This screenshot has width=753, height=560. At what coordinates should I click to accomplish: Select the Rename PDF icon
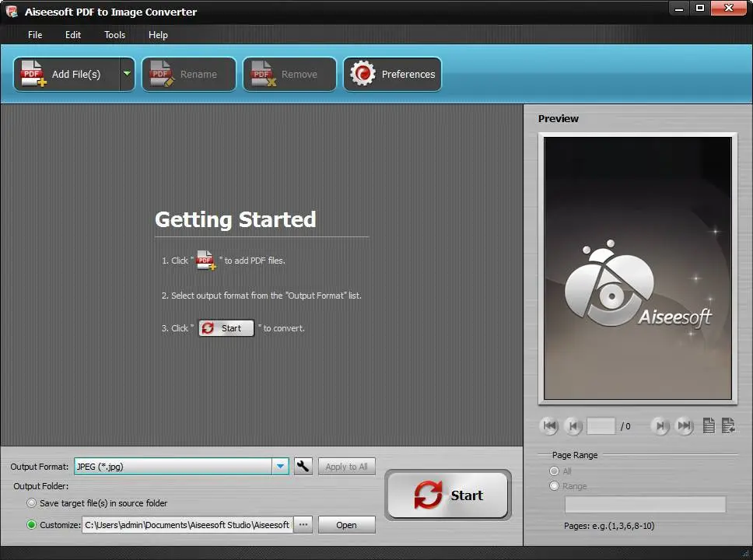click(x=160, y=74)
